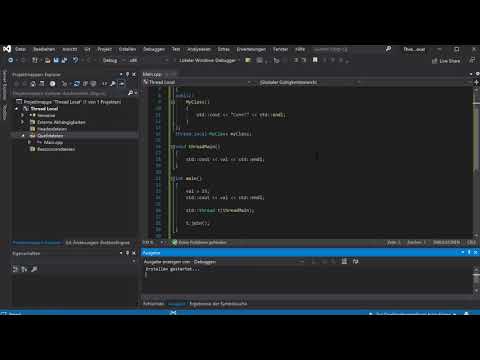The image size is (480, 360).
Task: Click the clear all output icon
Action: click(x=344, y=261)
